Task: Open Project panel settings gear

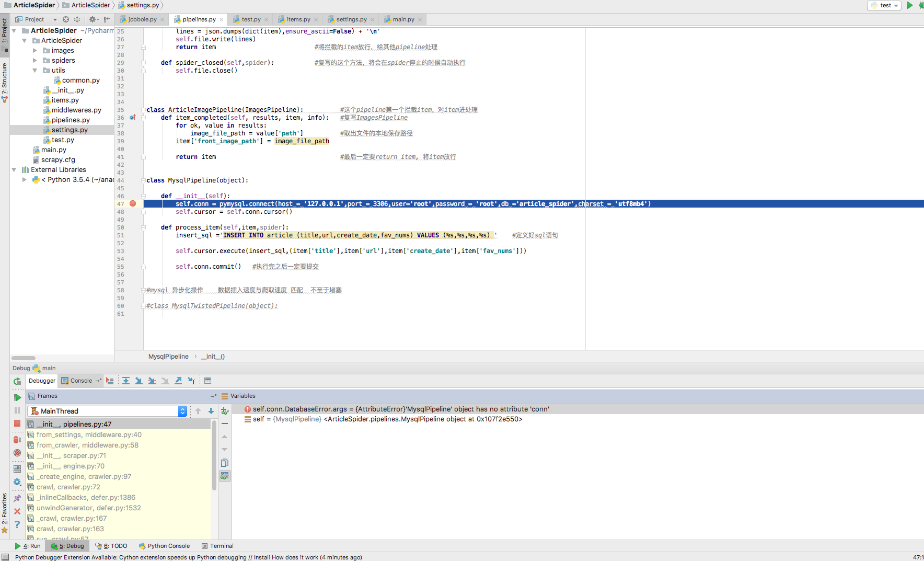Action: coord(94,19)
